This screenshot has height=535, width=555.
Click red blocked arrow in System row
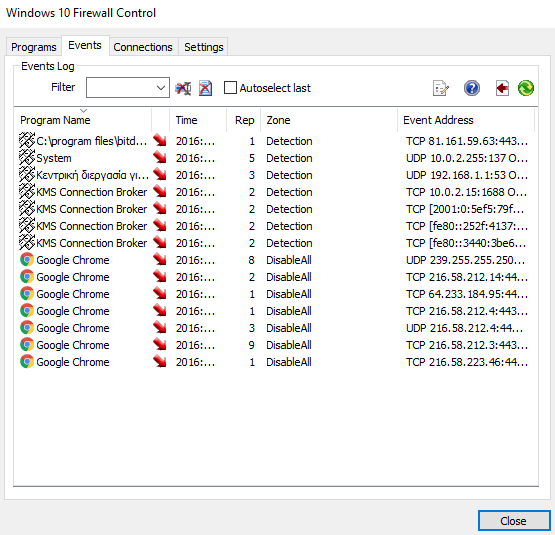(160, 158)
